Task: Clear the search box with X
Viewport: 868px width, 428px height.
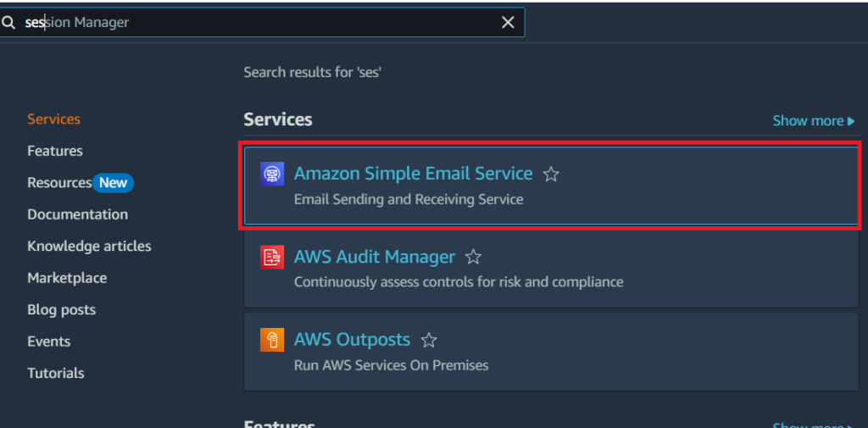Action: [508, 23]
